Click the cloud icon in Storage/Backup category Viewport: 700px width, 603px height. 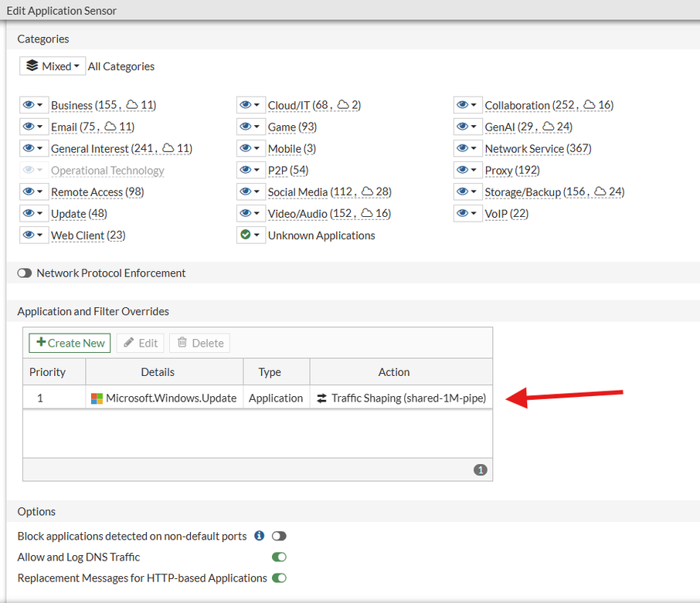tap(600, 191)
